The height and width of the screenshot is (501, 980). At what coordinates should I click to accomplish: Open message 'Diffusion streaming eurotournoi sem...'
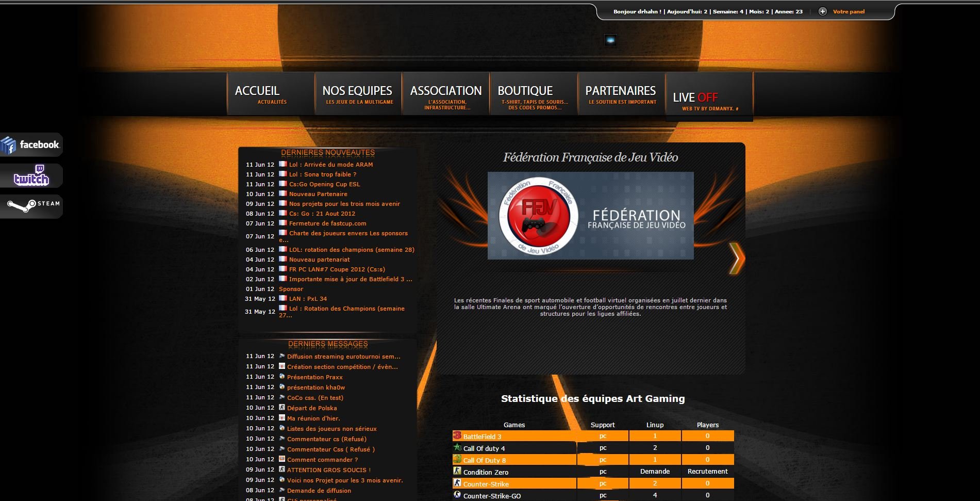pos(344,357)
